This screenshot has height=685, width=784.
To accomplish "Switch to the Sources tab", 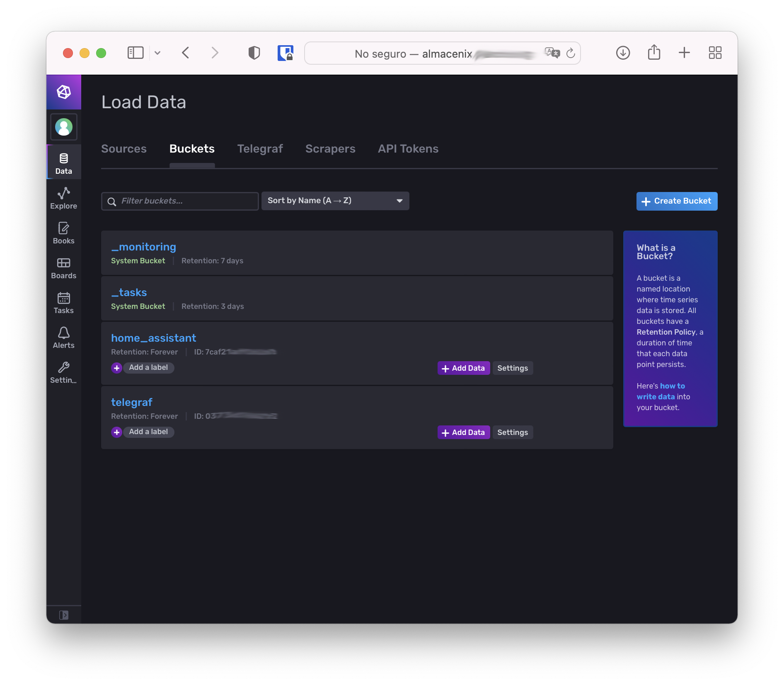I will pyautogui.click(x=124, y=148).
